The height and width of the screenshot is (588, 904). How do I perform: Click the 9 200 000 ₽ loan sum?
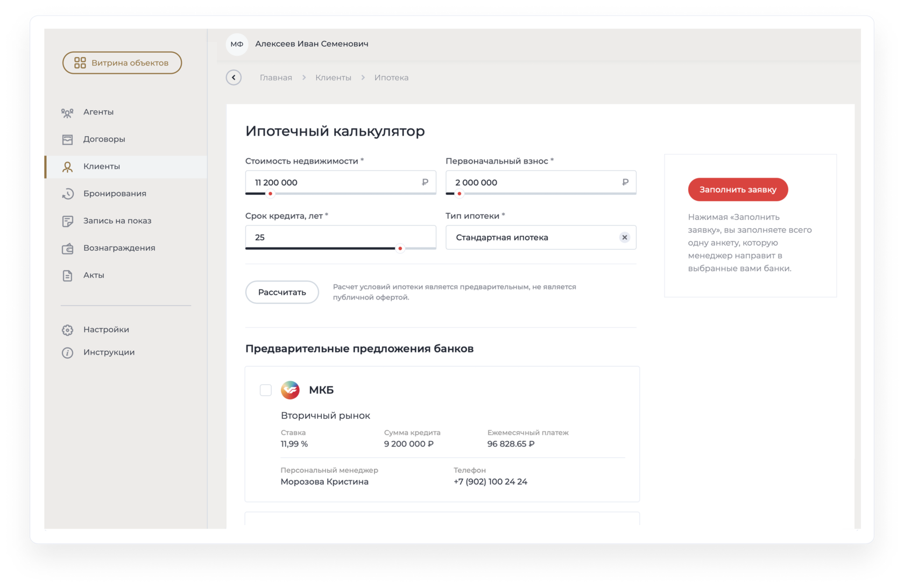click(409, 444)
